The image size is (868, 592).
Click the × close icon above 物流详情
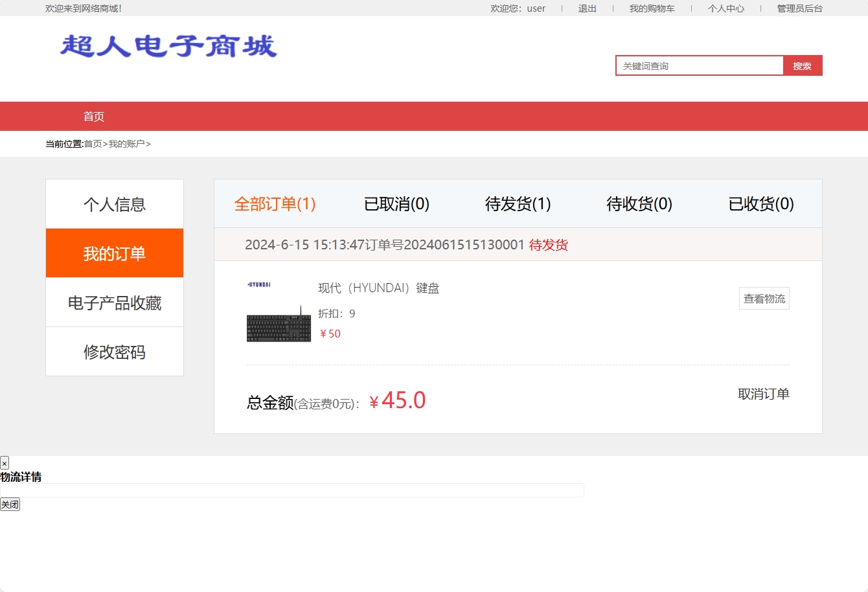pos(5,462)
